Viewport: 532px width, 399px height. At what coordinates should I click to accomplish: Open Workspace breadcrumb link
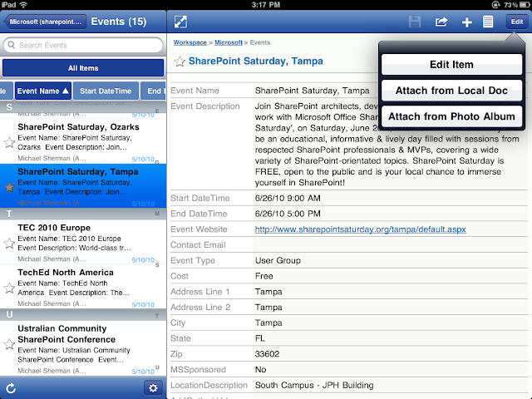(190, 42)
